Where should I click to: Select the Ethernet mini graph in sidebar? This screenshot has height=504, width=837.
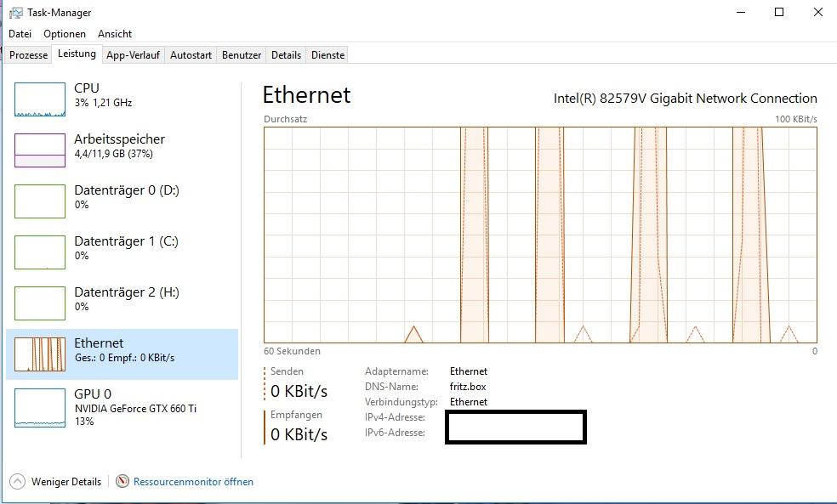[40, 354]
